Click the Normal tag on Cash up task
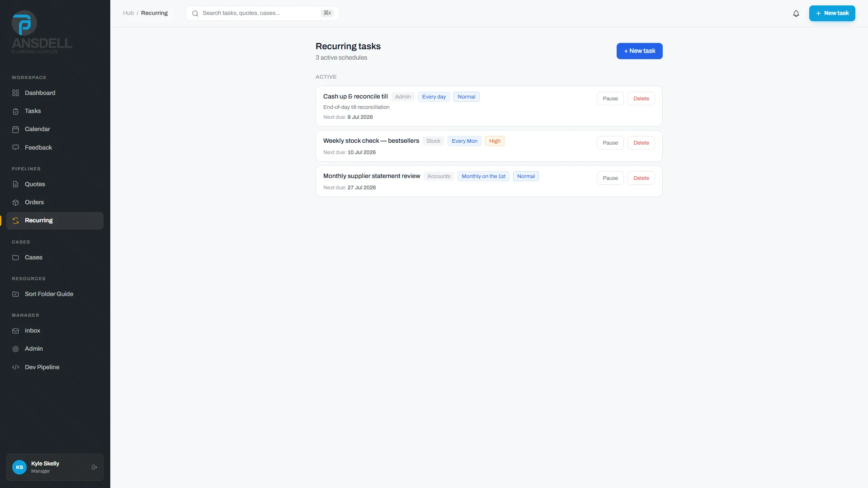The height and width of the screenshot is (488, 868). pyautogui.click(x=466, y=97)
